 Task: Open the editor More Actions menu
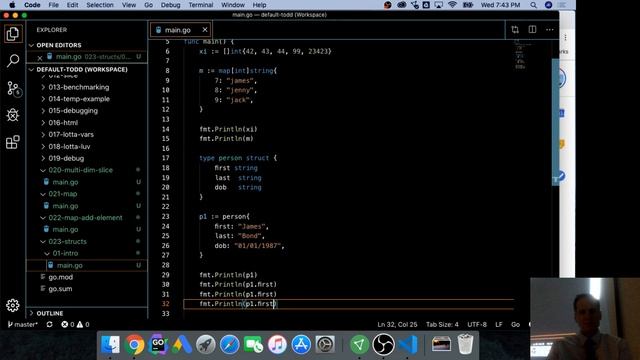[550, 30]
